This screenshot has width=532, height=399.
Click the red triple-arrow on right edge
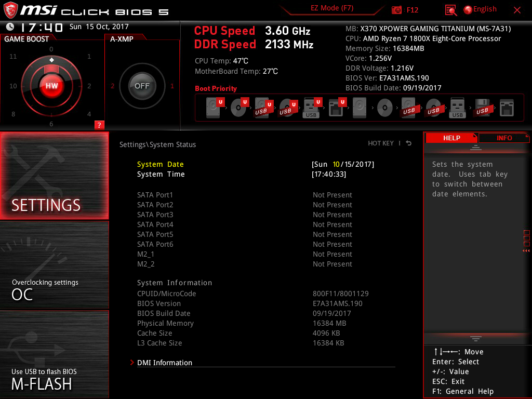click(526, 251)
